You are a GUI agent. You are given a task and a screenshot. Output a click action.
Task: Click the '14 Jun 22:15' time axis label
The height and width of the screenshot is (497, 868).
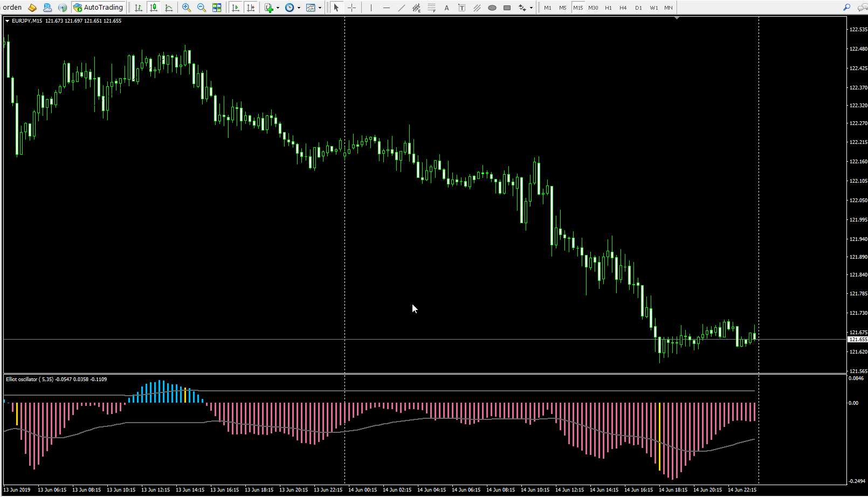[742, 490]
